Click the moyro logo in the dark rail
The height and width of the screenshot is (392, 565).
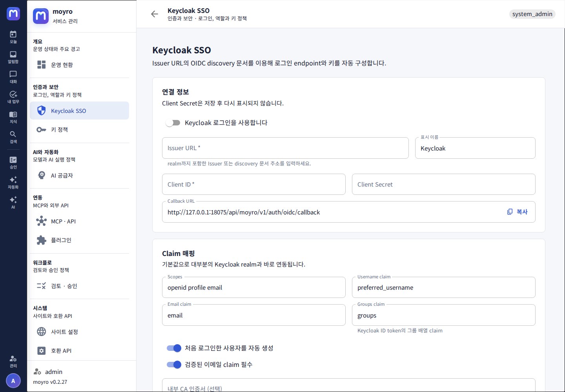click(13, 14)
